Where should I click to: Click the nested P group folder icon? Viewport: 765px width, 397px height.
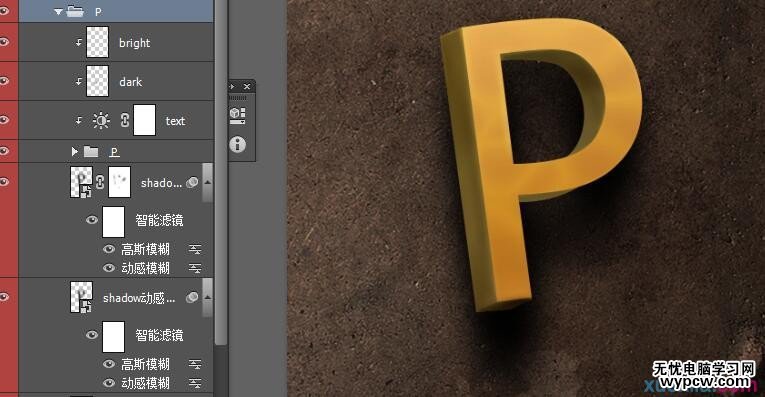91,152
